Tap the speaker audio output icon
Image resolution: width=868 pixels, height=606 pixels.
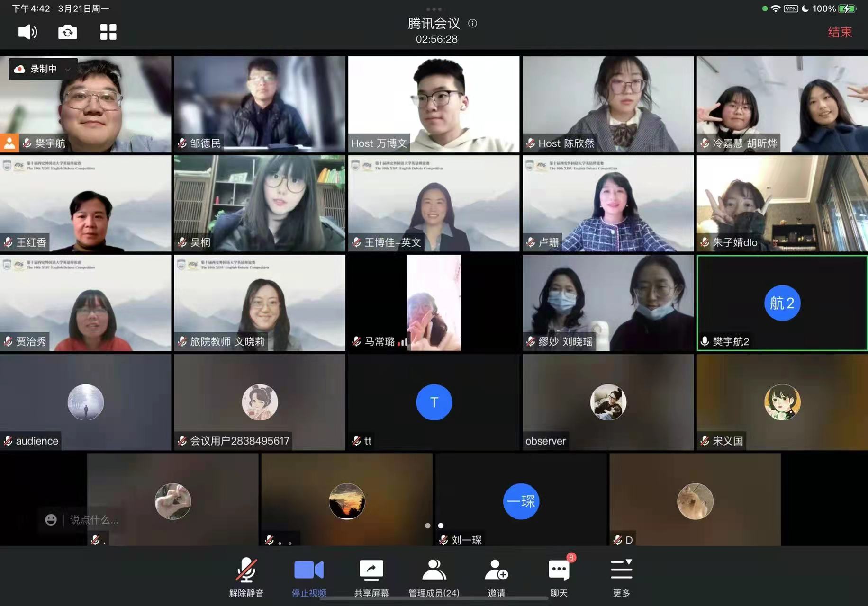27,32
